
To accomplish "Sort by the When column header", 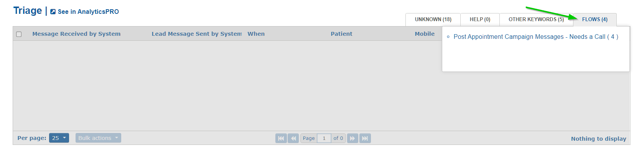I will click(256, 34).
